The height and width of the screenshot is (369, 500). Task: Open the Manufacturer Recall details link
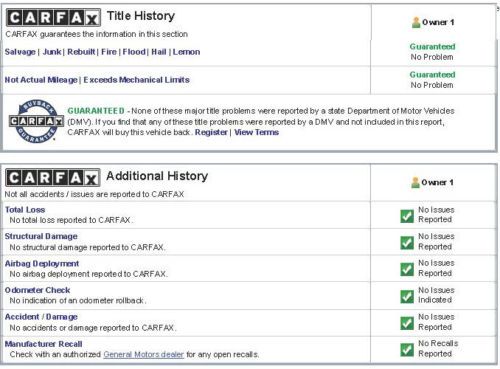(43, 344)
